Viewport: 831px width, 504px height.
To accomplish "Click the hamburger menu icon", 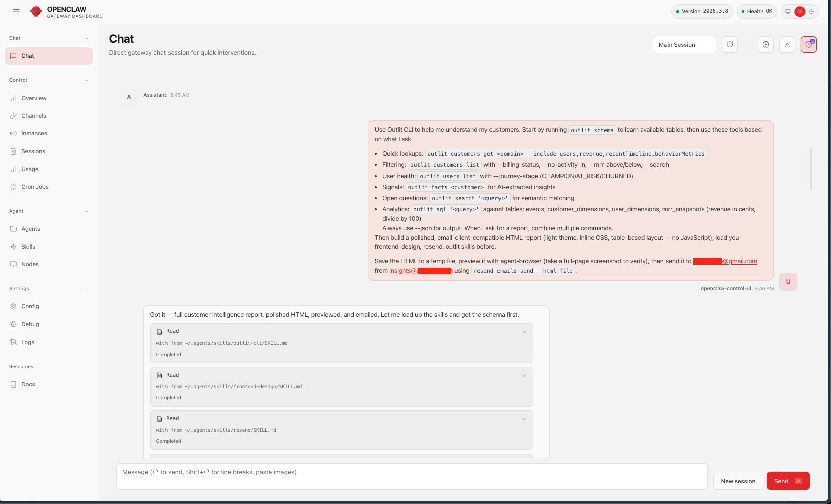I will pos(16,12).
